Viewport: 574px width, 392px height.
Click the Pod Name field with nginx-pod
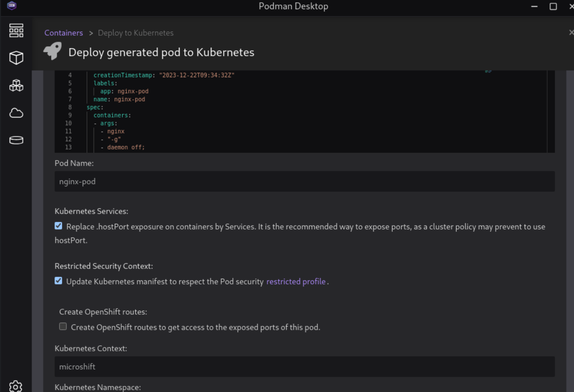tap(304, 182)
